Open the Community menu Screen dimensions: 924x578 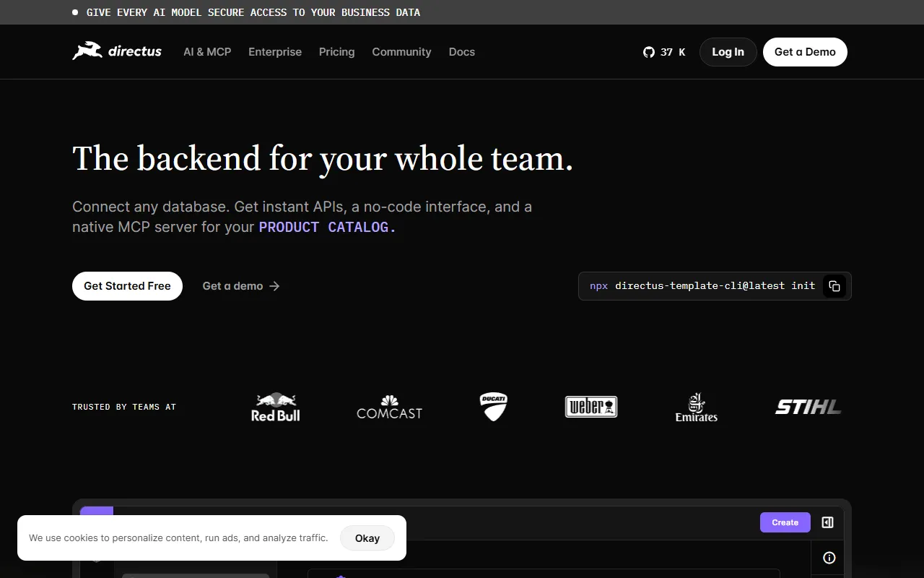click(x=401, y=52)
